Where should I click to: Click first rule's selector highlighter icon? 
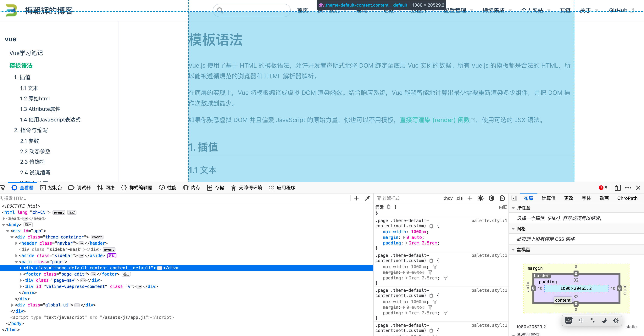[431, 226]
